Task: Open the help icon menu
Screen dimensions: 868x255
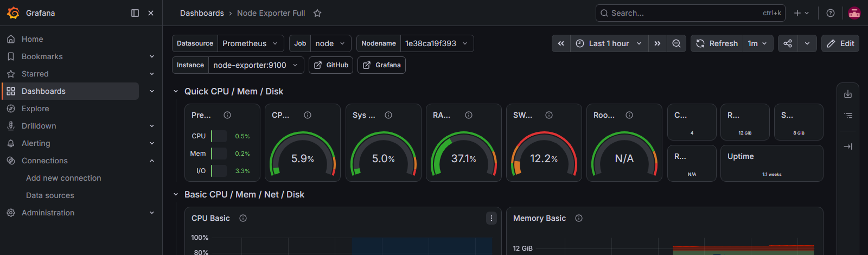Action: (x=831, y=13)
